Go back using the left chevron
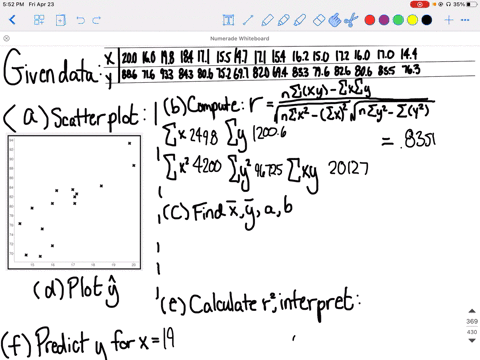Screen dimensions: 480x360 pos(12,20)
